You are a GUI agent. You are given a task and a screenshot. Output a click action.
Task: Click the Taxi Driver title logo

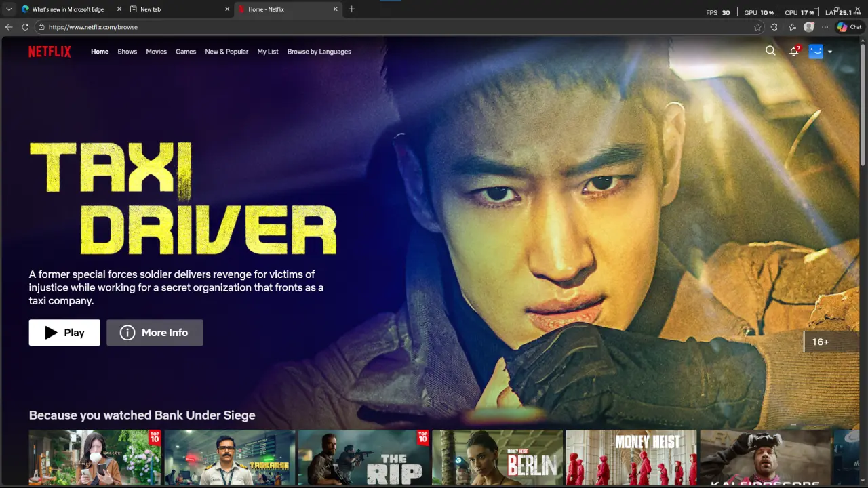pyautogui.click(x=183, y=198)
